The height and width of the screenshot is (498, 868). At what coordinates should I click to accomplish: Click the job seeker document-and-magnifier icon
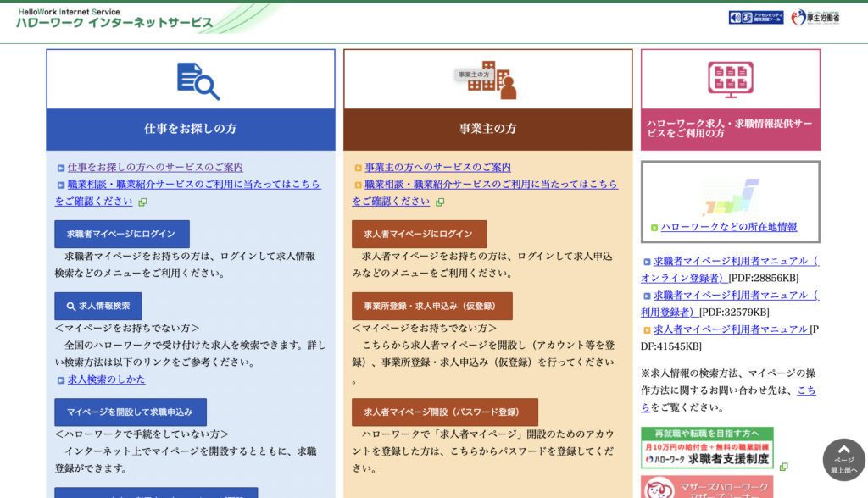click(x=198, y=81)
